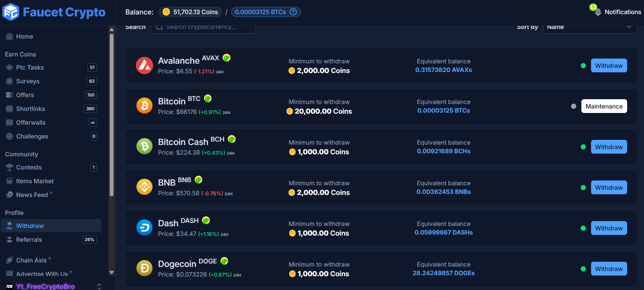Click the search magnifier icon
This screenshot has width=644, height=290.
[159, 27]
